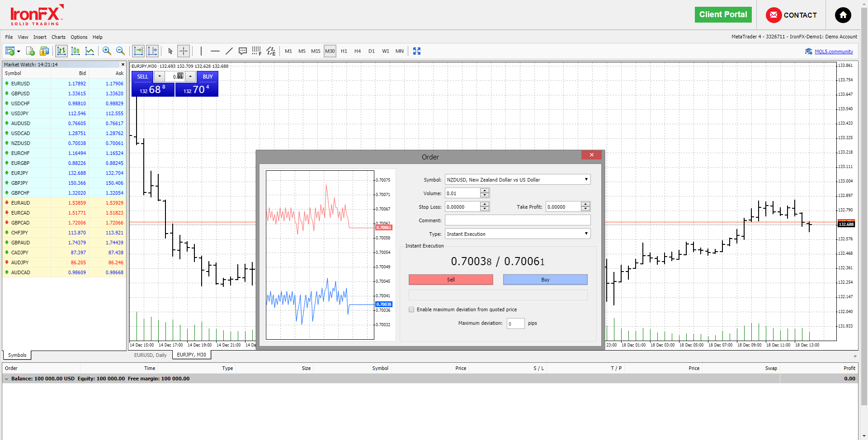
Task: Select the Fibonacci retracement tool
Action: pyautogui.click(x=256, y=51)
